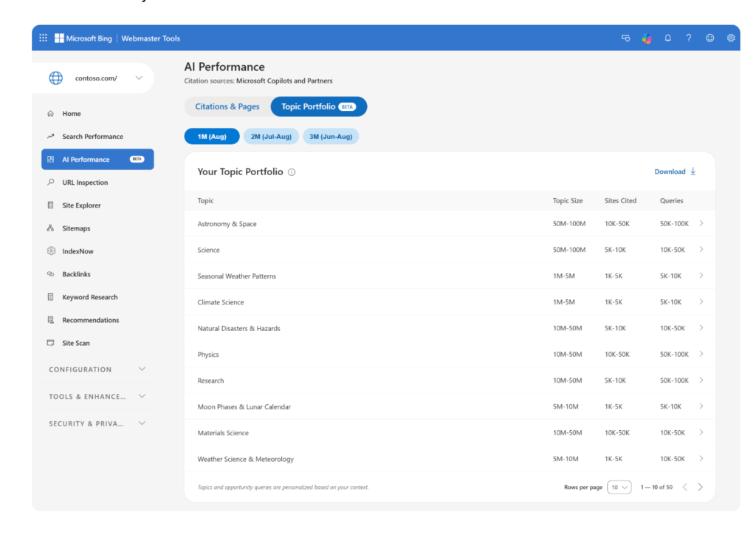Open the Rows per page dropdown
This screenshot has height=535, width=756.
pos(619,487)
